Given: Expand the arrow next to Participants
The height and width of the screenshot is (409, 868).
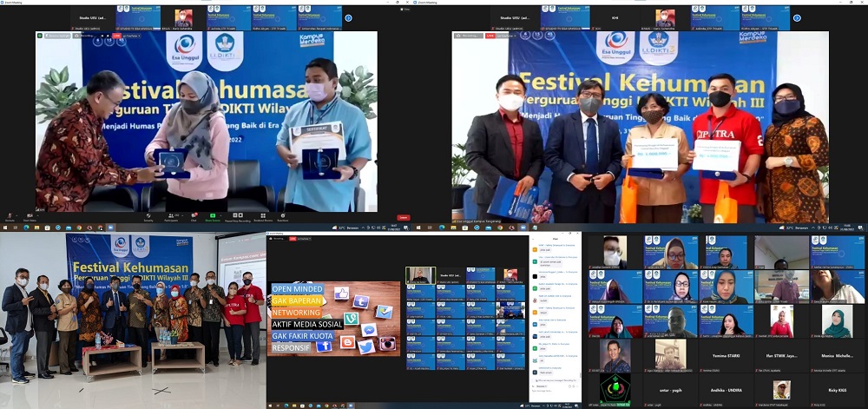Looking at the screenshot, I should (x=182, y=215).
